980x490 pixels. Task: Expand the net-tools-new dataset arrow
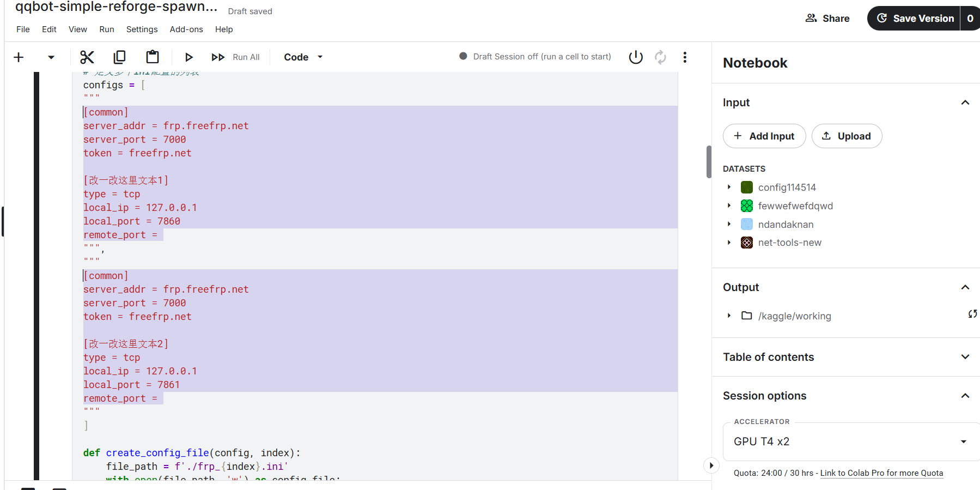click(729, 243)
